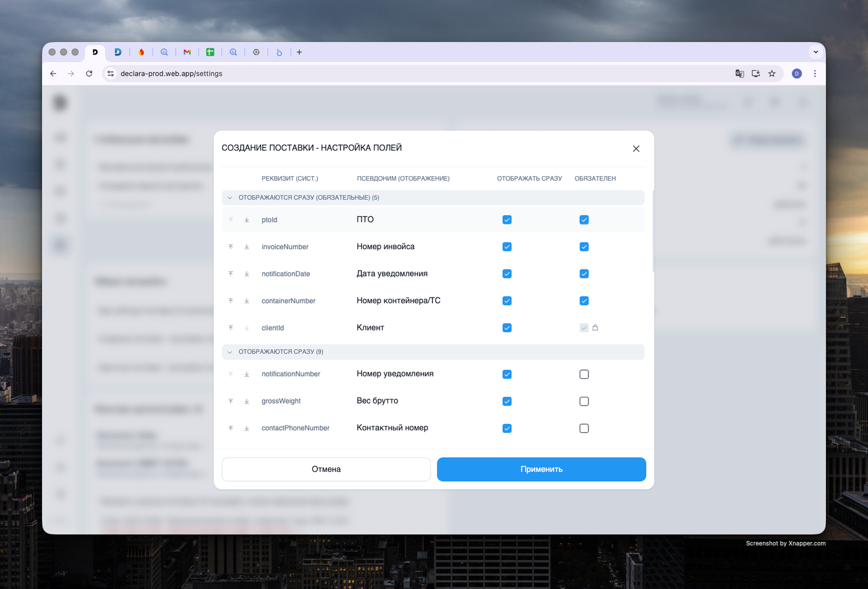Move the contactPhoneNumber field down

click(x=247, y=428)
